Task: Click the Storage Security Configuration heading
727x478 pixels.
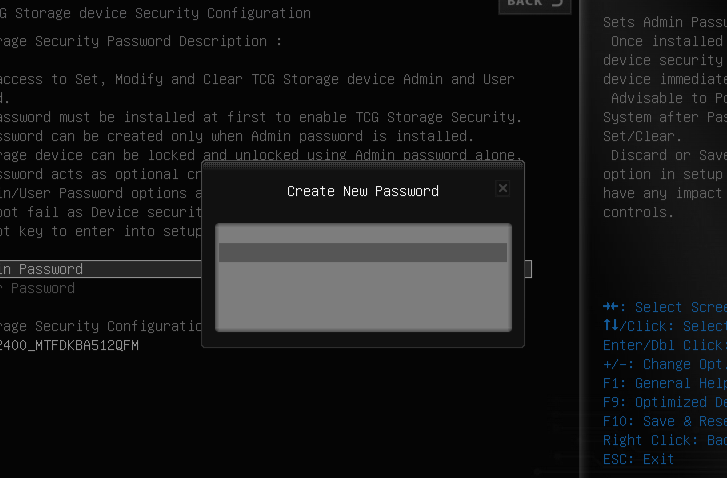Action: [x=100, y=326]
